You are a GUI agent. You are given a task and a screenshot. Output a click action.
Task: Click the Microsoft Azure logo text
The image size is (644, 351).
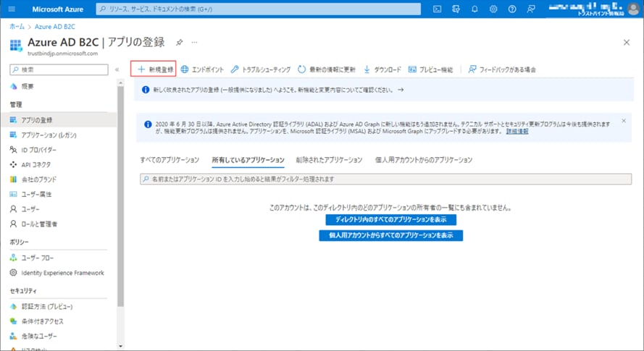tap(57, 9)
